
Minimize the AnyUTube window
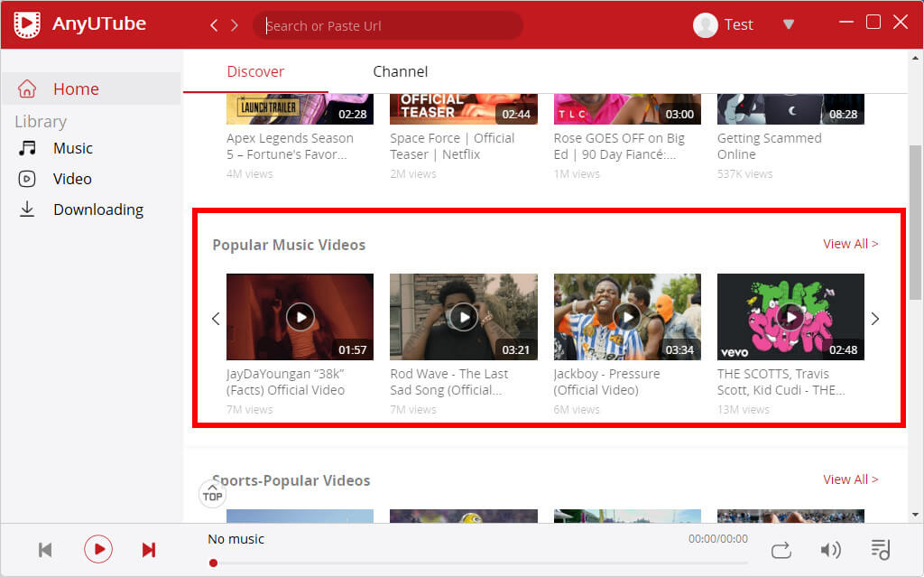tap(846, 23)
